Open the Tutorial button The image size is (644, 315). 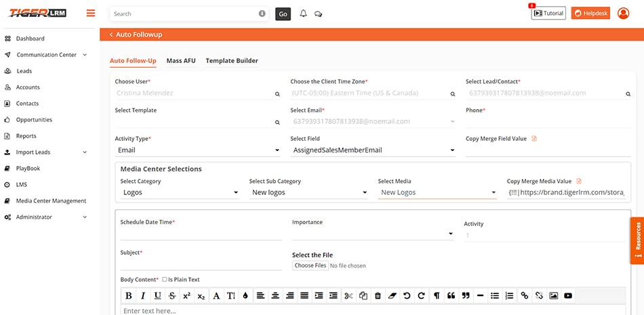[x=548, y=13]
